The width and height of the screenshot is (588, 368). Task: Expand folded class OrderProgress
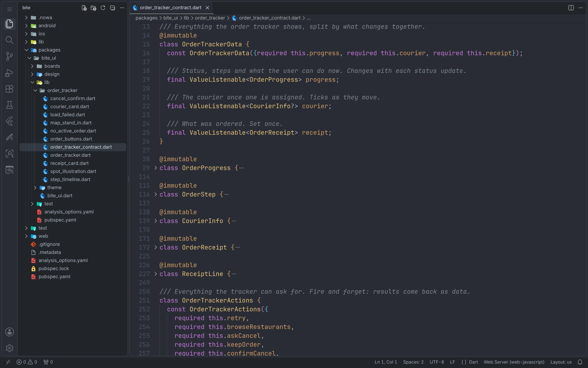(156, 168)
